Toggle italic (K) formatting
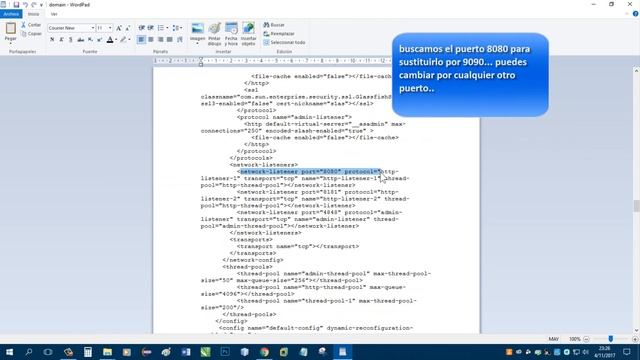 (61, 40)
